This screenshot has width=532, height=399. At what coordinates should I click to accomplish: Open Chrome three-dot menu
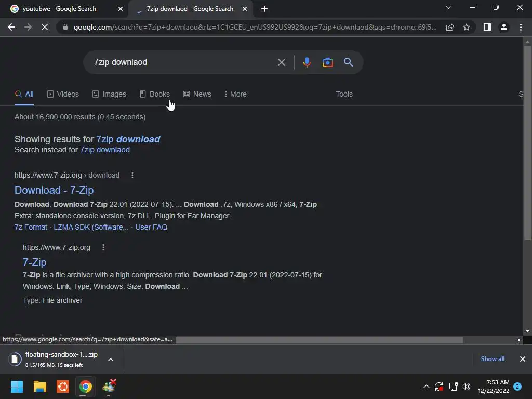point(521,27)
